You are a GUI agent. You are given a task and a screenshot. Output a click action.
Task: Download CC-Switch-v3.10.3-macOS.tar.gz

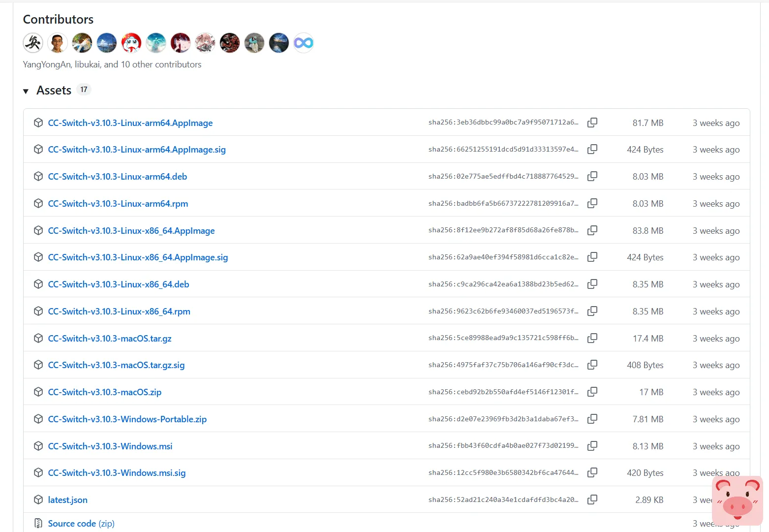110,339
